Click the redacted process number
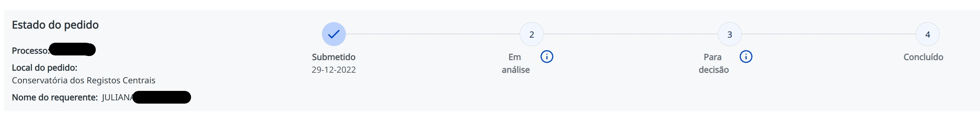Viewport: 980px width, 133px height. click(x=72, y=50)
